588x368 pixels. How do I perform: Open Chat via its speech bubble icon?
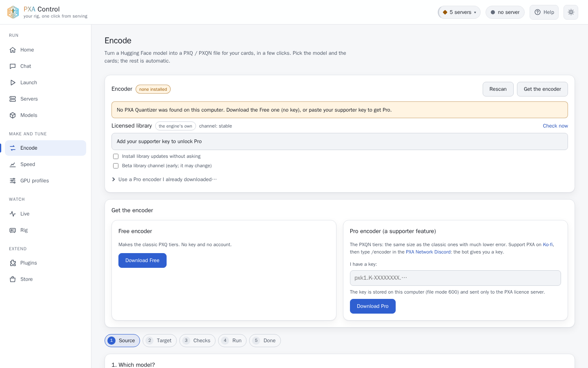coord(13,66)
